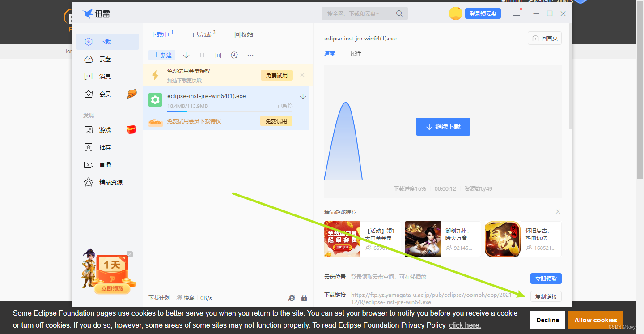Click the 新建 new task button
The height and width of the screenshot is (334, 644).
[x=162, y=55]
